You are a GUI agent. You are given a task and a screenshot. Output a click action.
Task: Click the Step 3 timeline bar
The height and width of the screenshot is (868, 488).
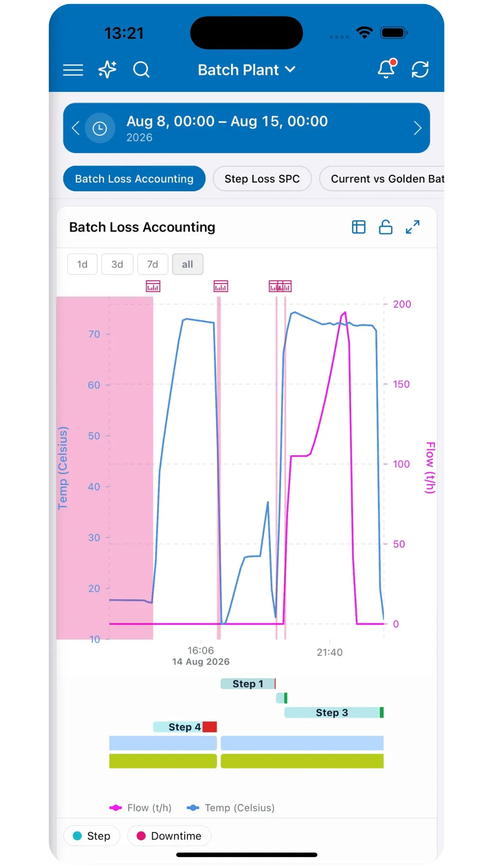[x=332, y=712]
